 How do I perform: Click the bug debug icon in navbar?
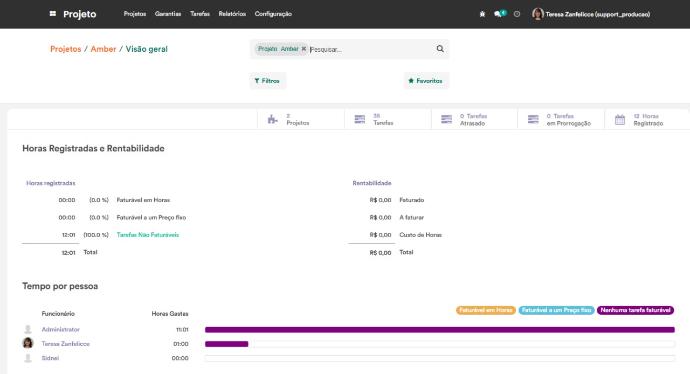click(x=482, y=14)
